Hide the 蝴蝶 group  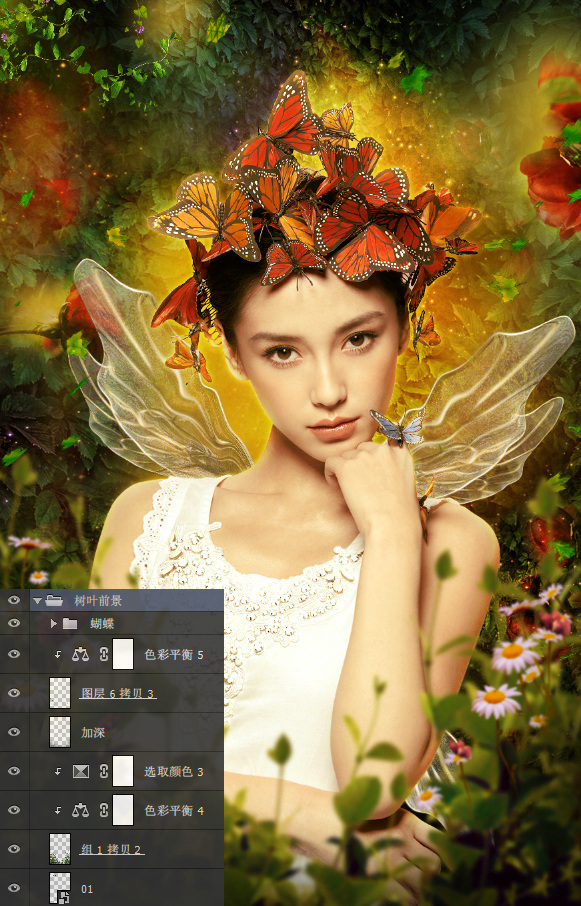click(14, 623)
